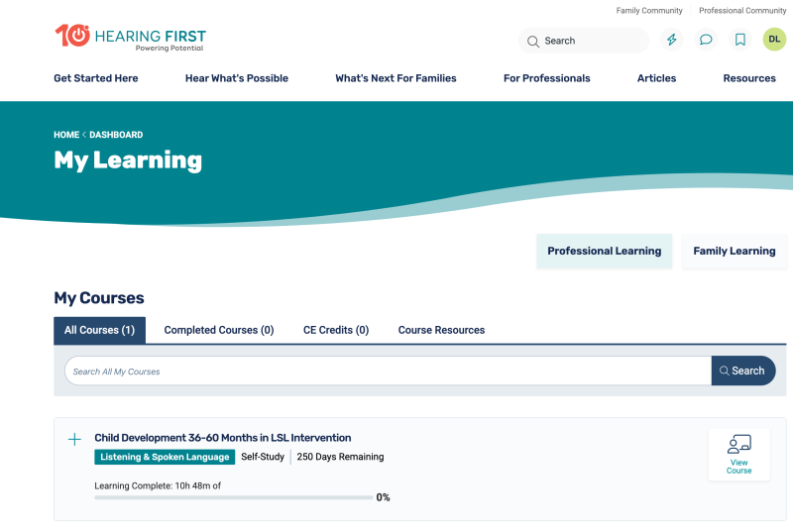The image size is (793, 532).
Task: Open the bookmark icon in the header
Action: tap(740, 40)
